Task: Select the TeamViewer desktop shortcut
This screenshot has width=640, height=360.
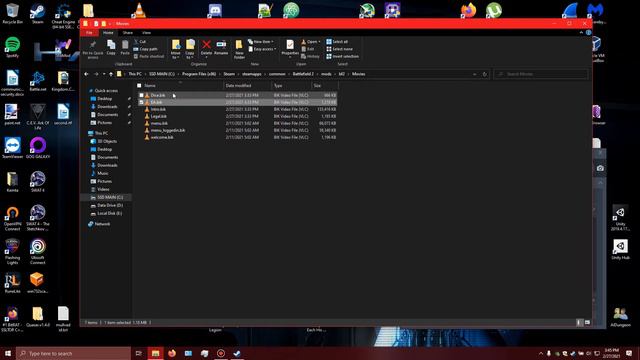Action: 12,148
